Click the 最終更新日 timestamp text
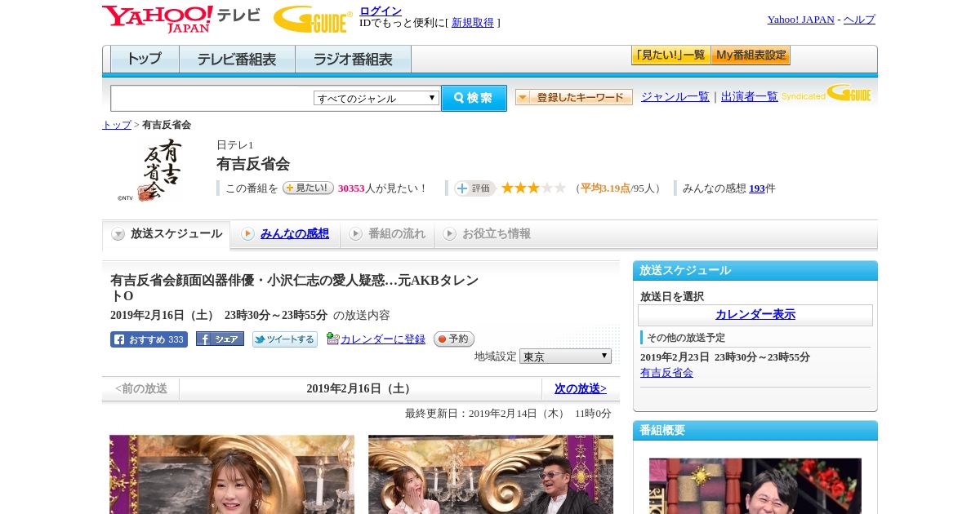Screen dimensions: 980x514 pos(508,414)
